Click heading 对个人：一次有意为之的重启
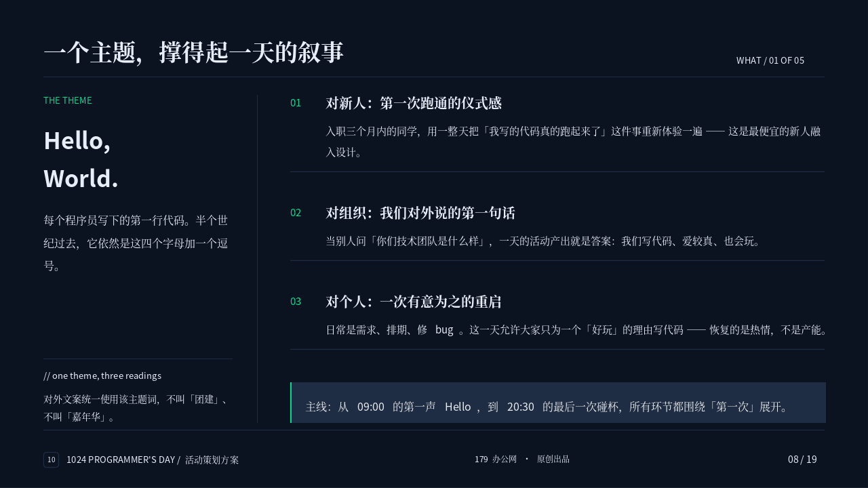 tap(414, 302)
